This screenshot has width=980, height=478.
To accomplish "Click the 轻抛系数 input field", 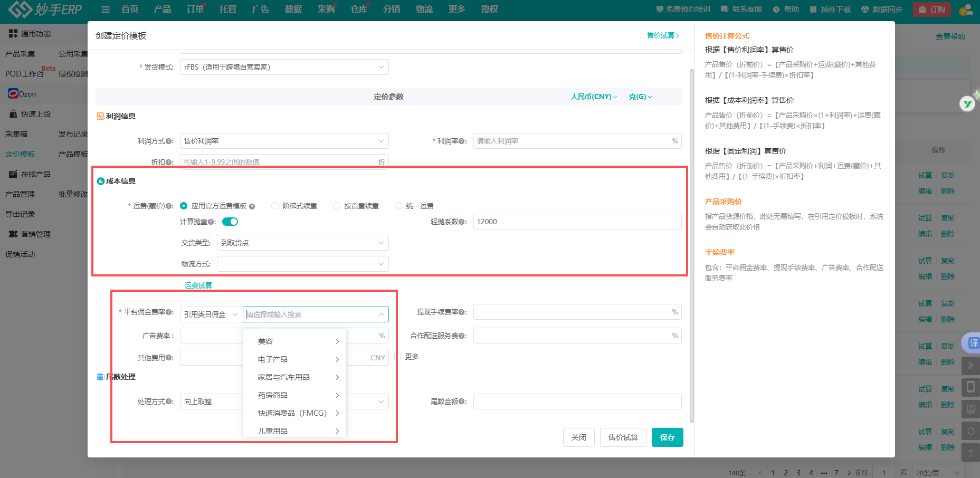I will pos(577,222).
